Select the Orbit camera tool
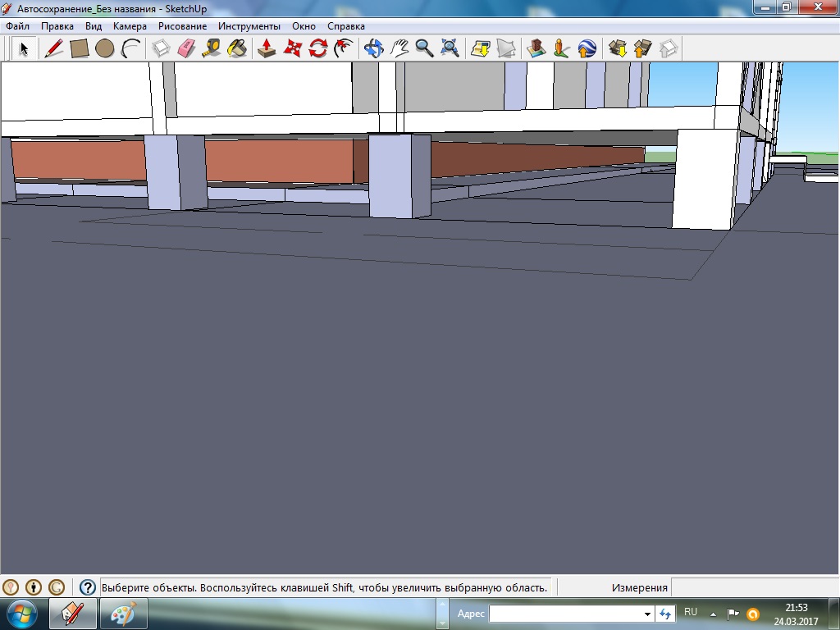 (x=374, y=48)
